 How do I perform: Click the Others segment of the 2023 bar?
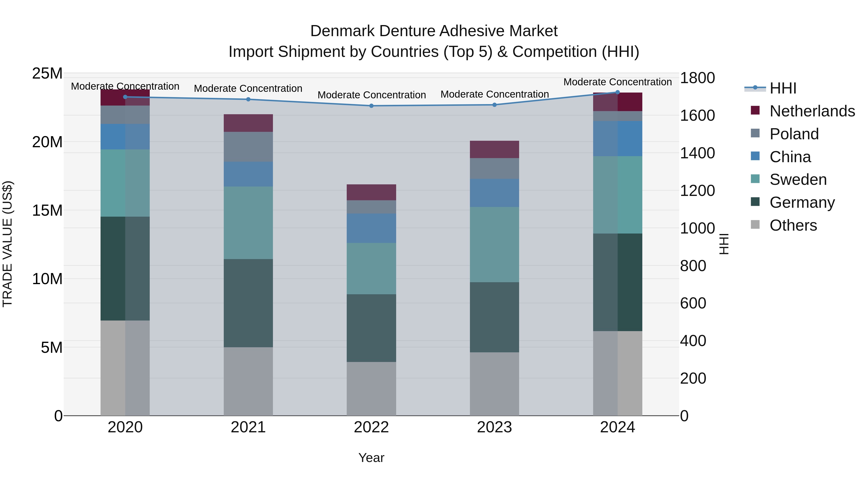pos(495,384)
